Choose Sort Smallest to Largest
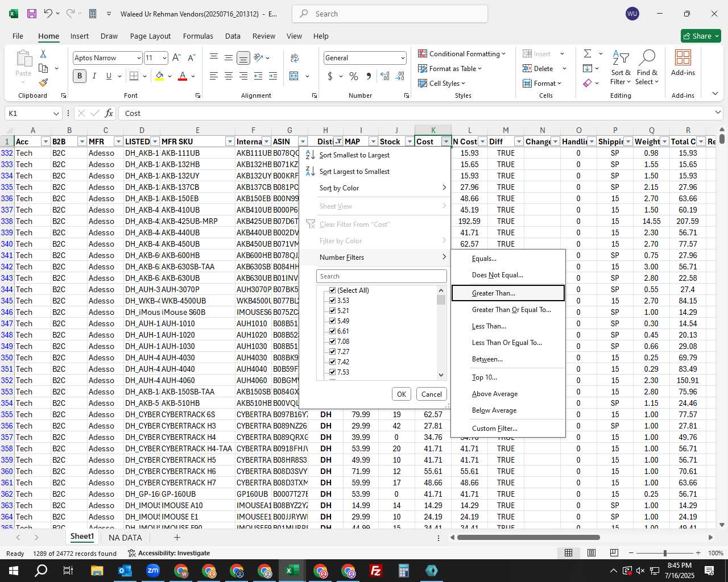 coord(375,155)
